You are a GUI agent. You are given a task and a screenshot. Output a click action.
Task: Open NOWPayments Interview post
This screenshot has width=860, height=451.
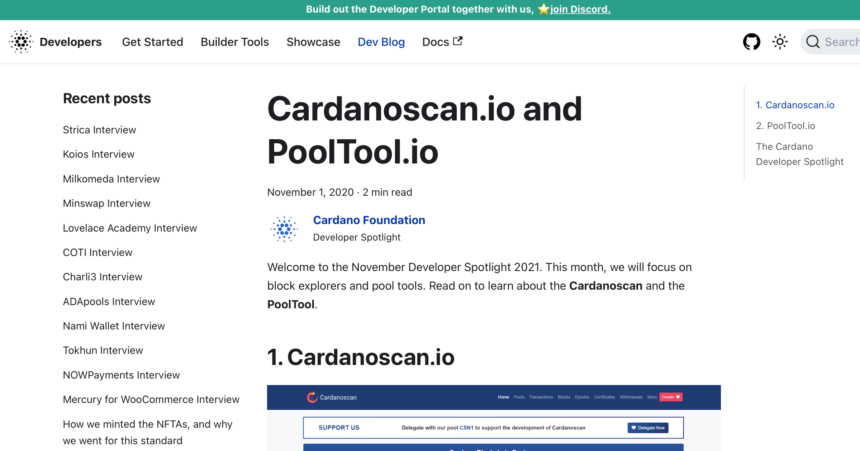(x=121, y=375)
